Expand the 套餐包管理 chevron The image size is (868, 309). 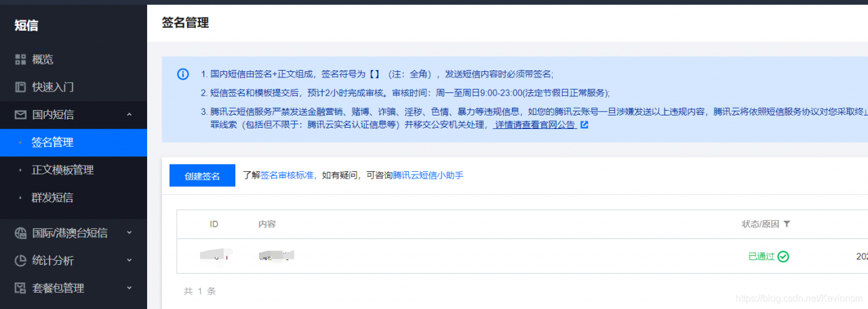(130, 288)
